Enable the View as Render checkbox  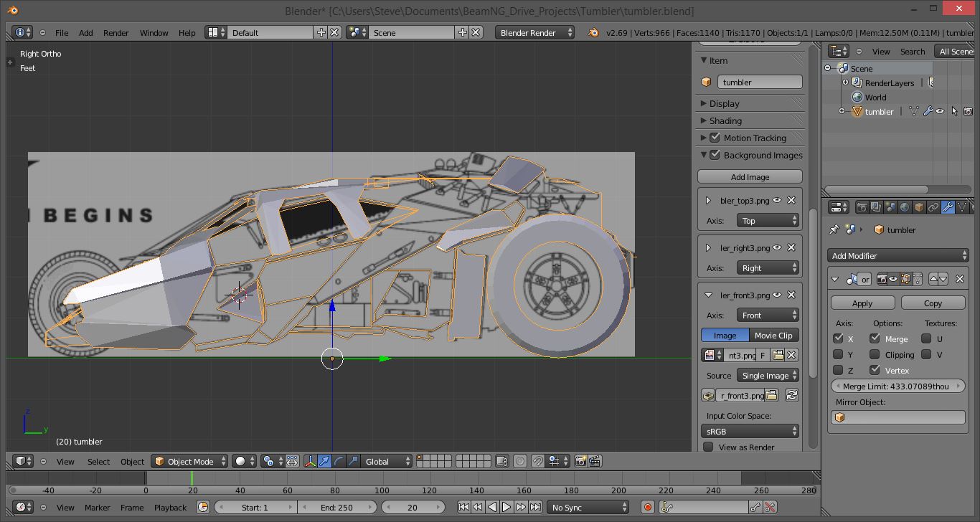708,447
